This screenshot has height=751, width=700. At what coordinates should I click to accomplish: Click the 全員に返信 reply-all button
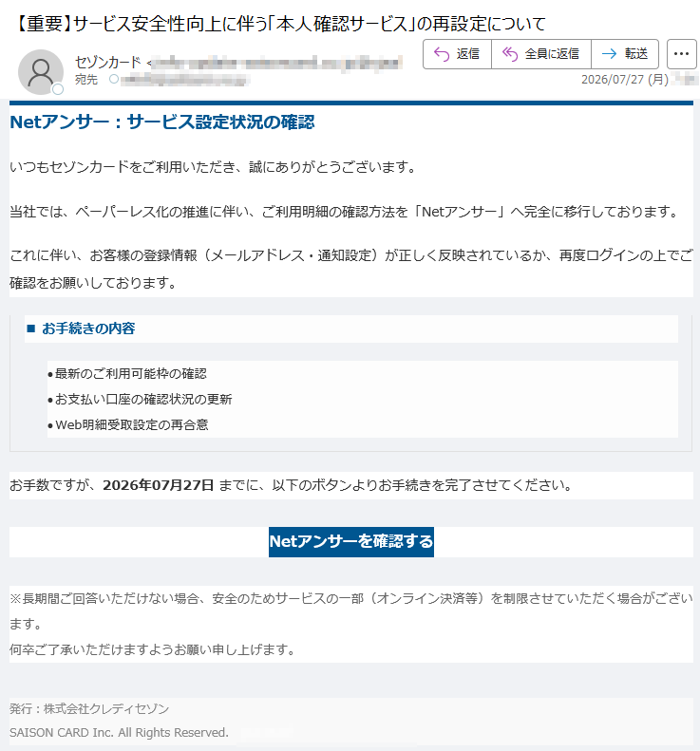(x=541, y=54)
